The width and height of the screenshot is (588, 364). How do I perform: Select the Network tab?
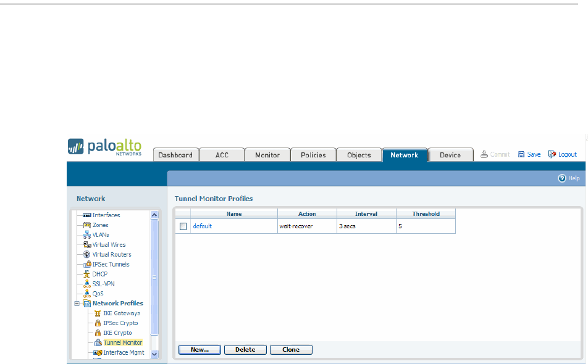[x=404, y=155]
